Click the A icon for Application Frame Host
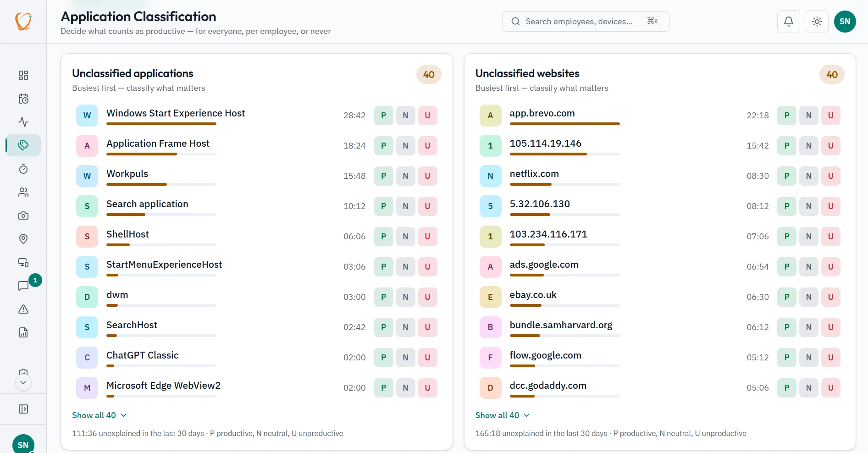The image size is (868, 453). click(x=87, y=146)
